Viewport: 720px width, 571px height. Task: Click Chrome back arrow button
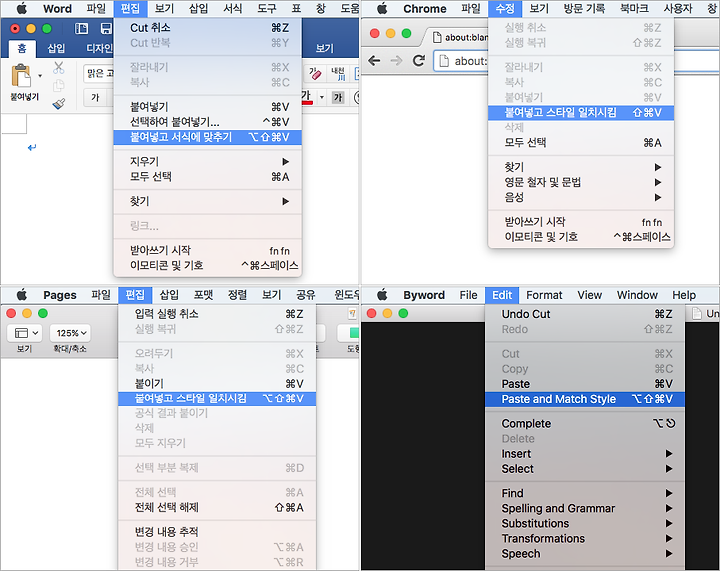[x=375, y=61]
